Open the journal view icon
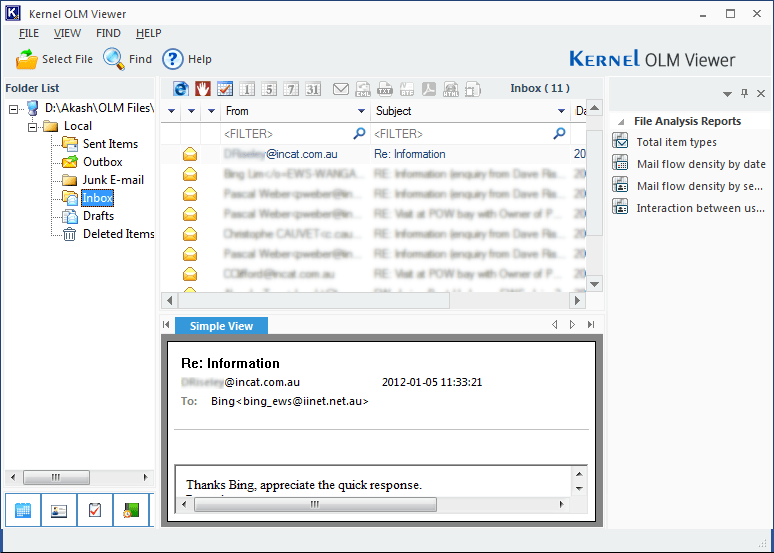This screenshot has height=553, width=774. pos(131,510)
